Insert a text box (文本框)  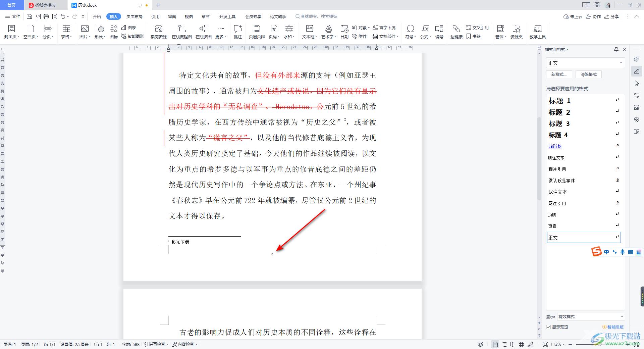[309, 32]
